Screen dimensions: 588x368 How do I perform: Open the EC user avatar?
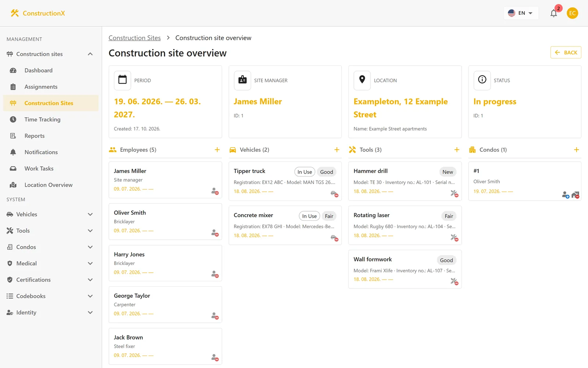click(572, 13)
